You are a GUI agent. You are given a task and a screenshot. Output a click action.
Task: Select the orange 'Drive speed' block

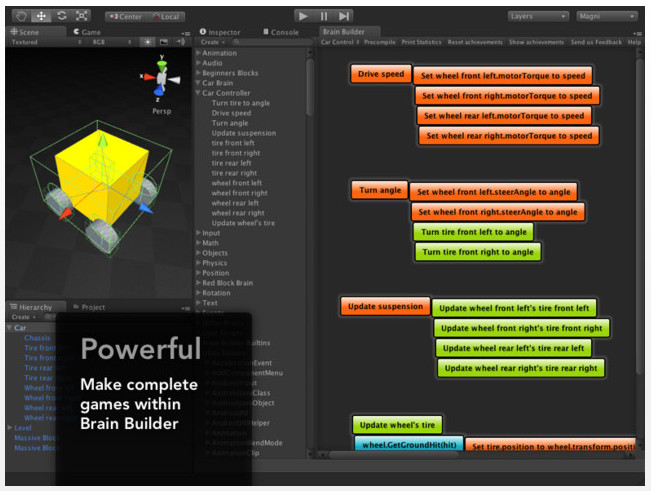[x=381, y=74]
